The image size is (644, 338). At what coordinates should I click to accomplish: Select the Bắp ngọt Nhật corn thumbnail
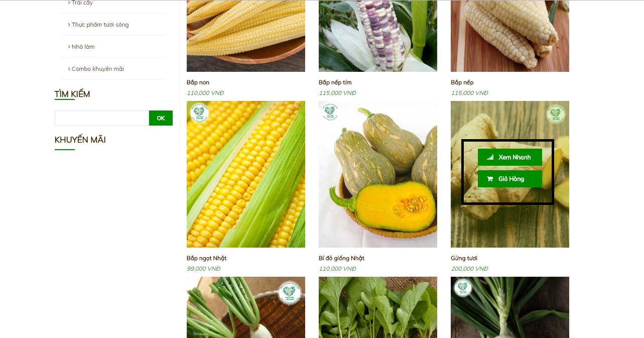point(246,174)
